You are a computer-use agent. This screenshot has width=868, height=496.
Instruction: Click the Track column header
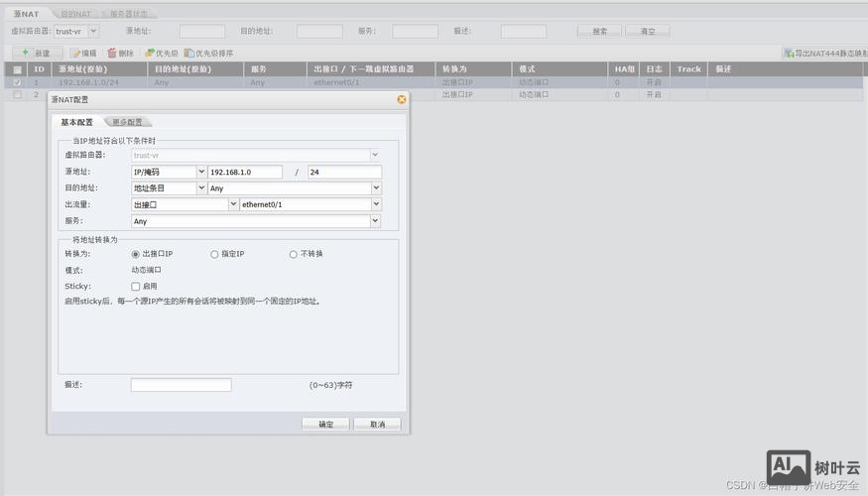689,69
